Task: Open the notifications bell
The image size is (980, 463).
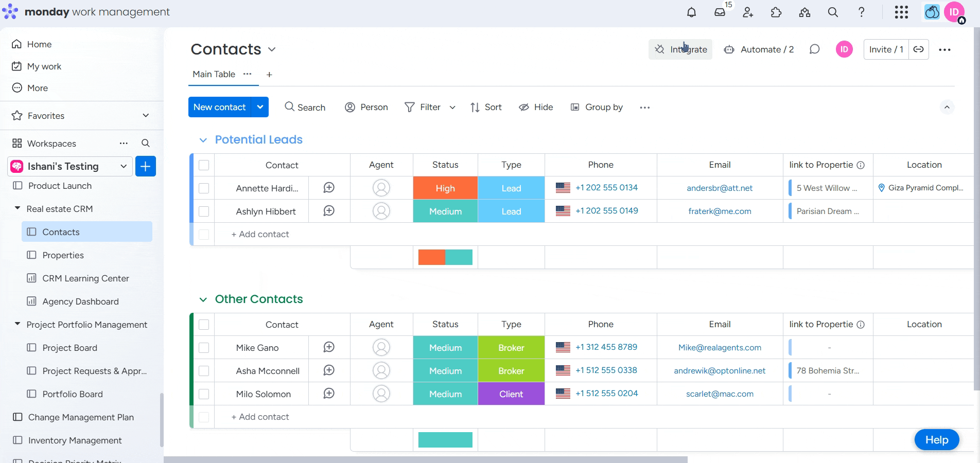Action: tap(691, 12)
